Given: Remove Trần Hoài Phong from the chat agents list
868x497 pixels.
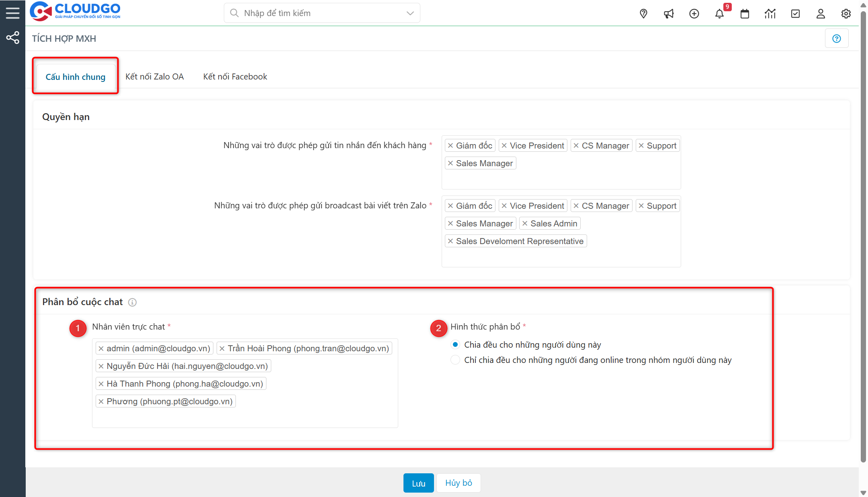Looking at the screenshot, I should click(x=221, y=348).
